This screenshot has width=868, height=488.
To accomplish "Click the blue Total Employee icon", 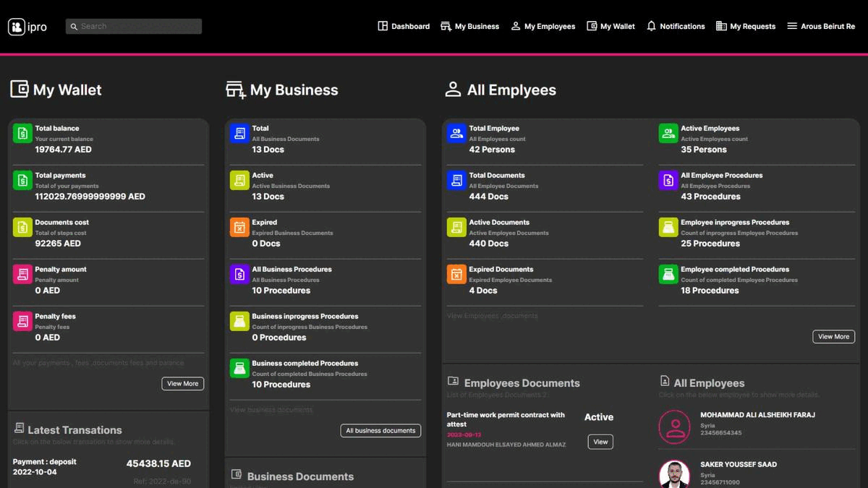I will 456,134.
